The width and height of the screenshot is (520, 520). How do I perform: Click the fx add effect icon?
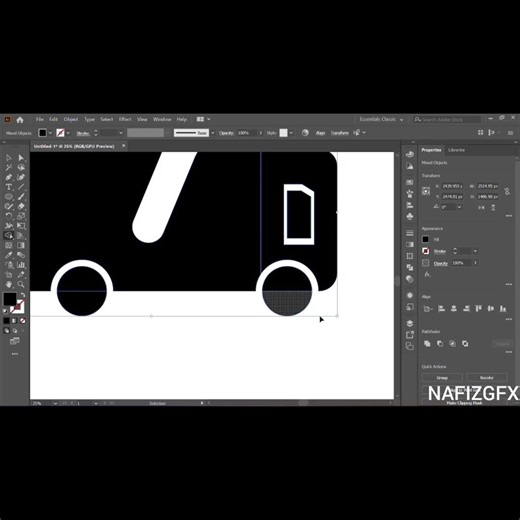click(427, 274)
